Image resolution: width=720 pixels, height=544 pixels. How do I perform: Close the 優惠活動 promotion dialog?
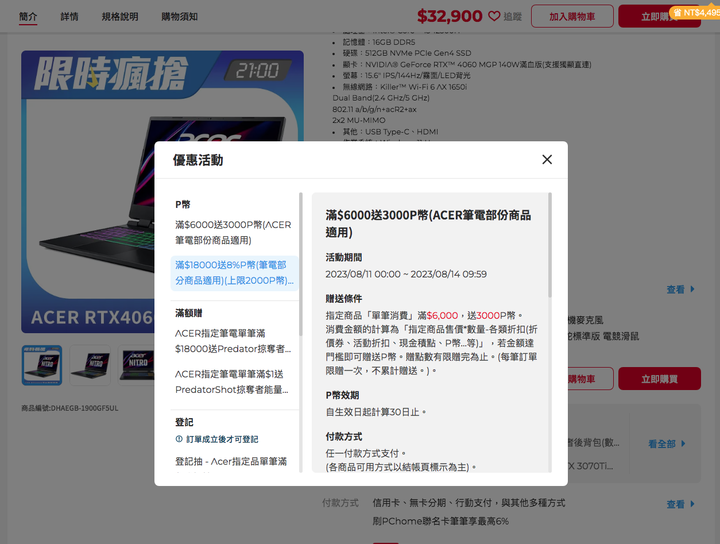(x=546, y=159)
